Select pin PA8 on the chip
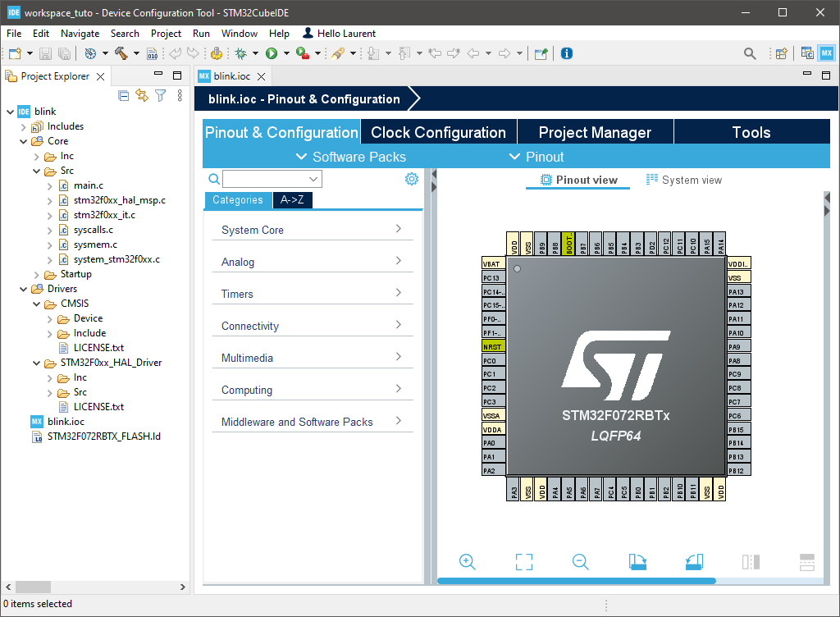The height and width of the screenshot is (617, 840). (739, 360)
